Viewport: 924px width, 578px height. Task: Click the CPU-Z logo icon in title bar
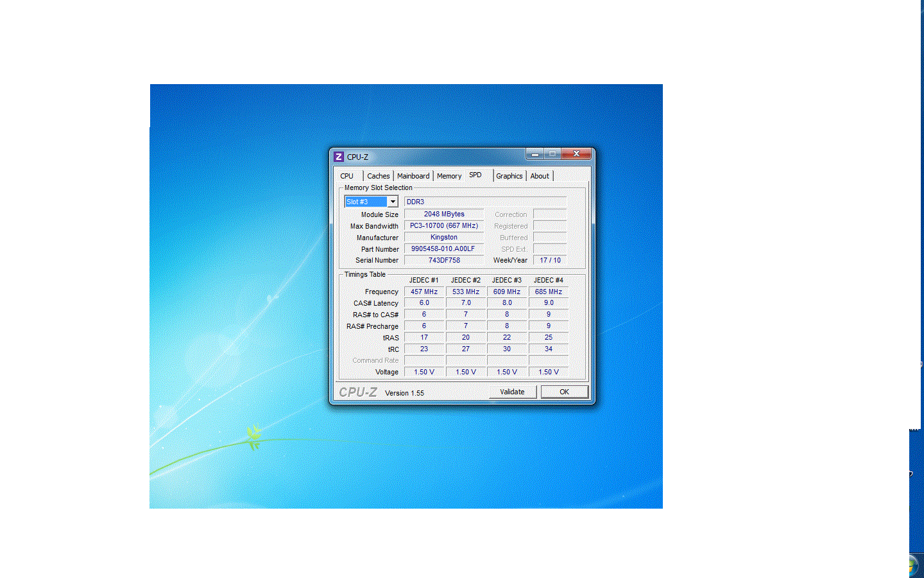(x=339, y=157)
